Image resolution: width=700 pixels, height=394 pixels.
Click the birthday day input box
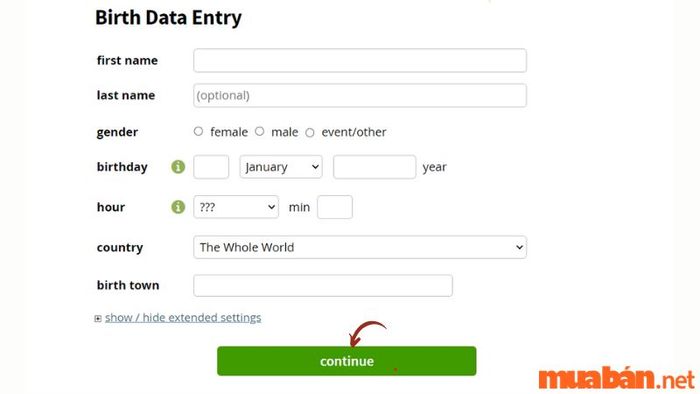pos(211,167)
